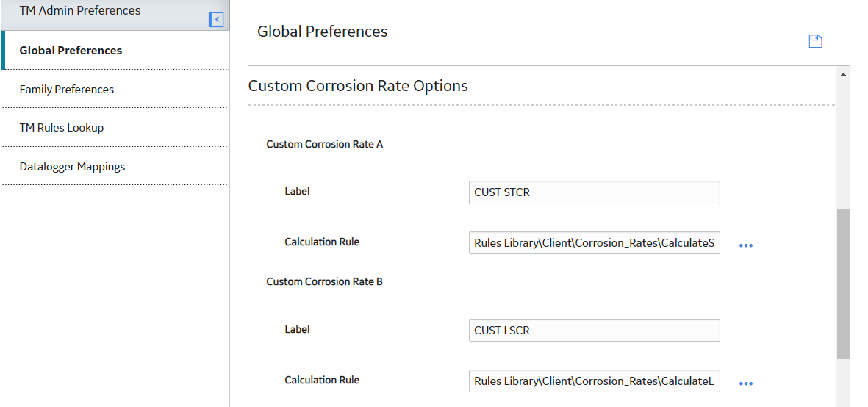Viewport: 868px width, 407px height.
Task: Save the Global Preferences settings
Action: [815, 41]
